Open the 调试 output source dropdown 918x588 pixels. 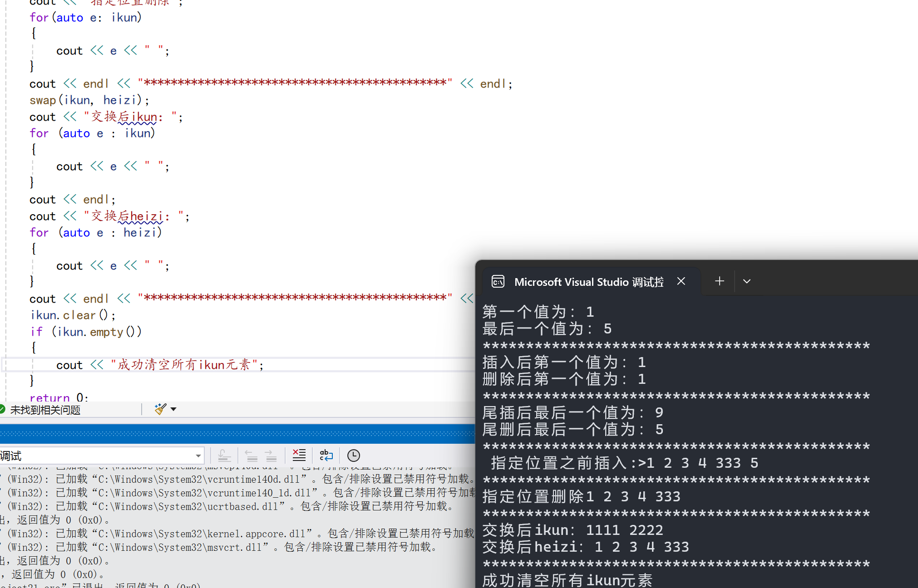point(102,456)
